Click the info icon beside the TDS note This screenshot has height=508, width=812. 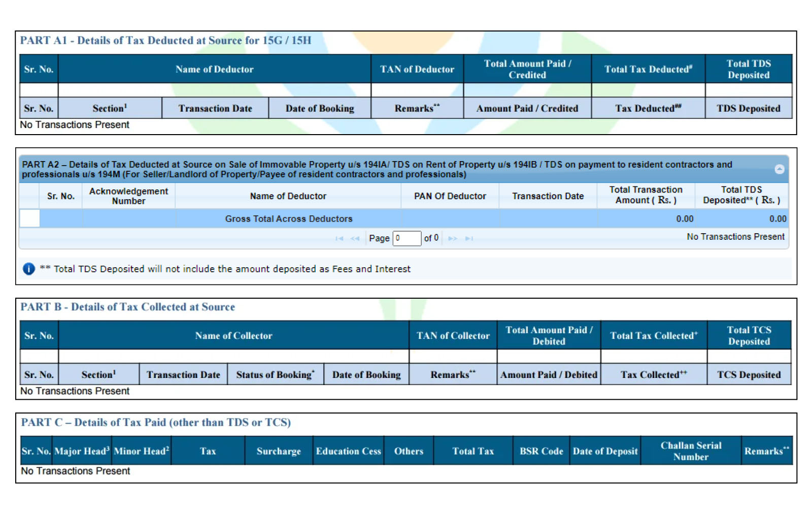click(28, 269)
